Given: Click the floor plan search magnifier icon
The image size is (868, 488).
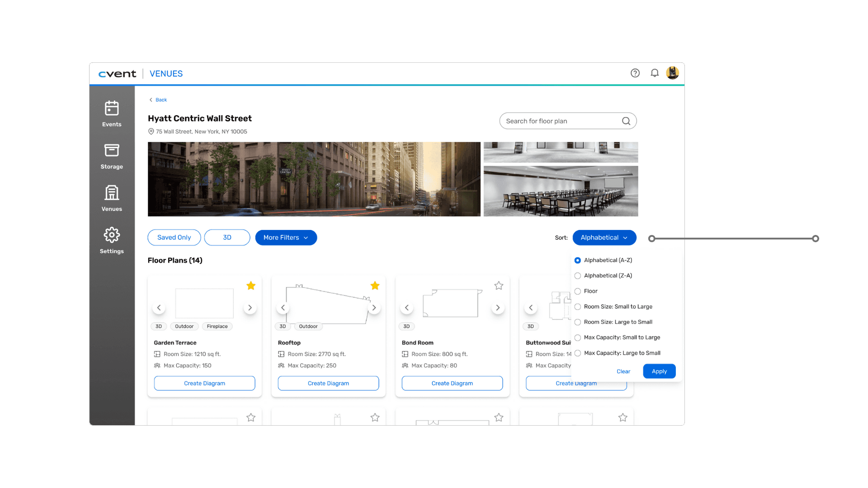Looking at the screenshot, I should click(x=626, y=121).
